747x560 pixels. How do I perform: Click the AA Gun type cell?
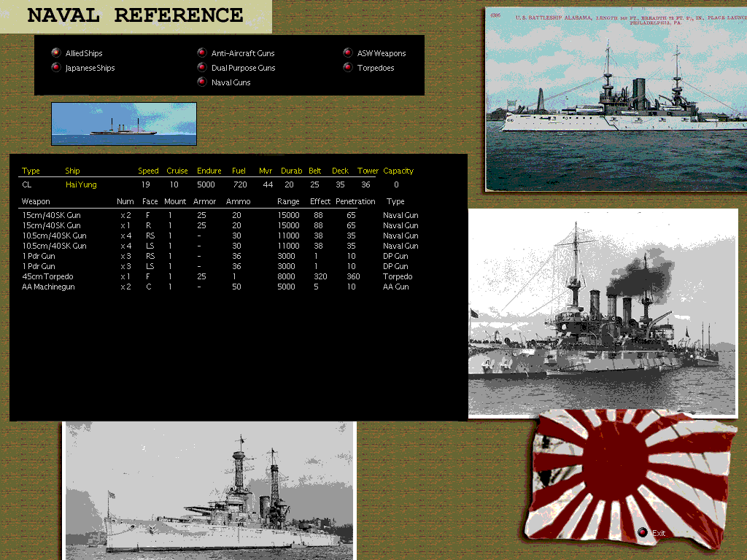(x=396, y=287)
